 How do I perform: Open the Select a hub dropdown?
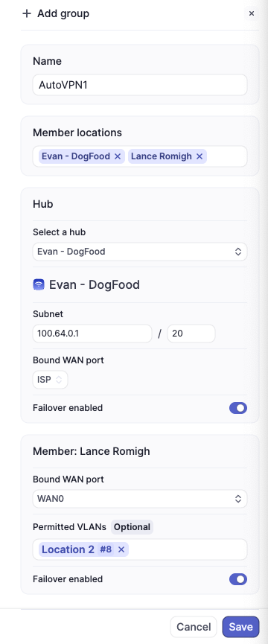[x=140, y=252]
